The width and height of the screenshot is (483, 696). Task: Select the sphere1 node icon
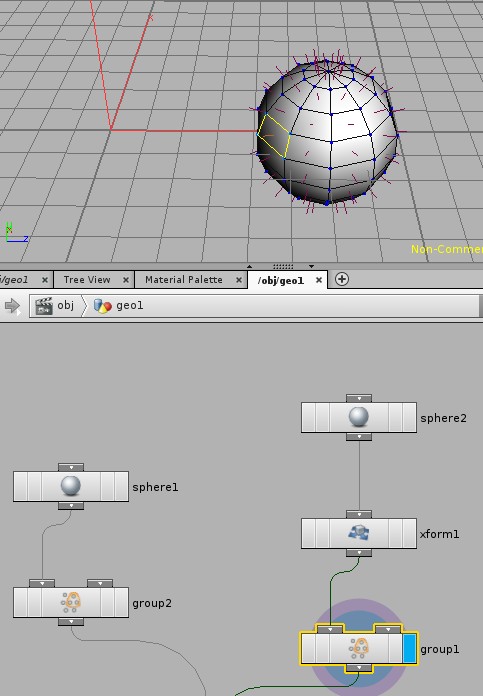click(71, 486)
